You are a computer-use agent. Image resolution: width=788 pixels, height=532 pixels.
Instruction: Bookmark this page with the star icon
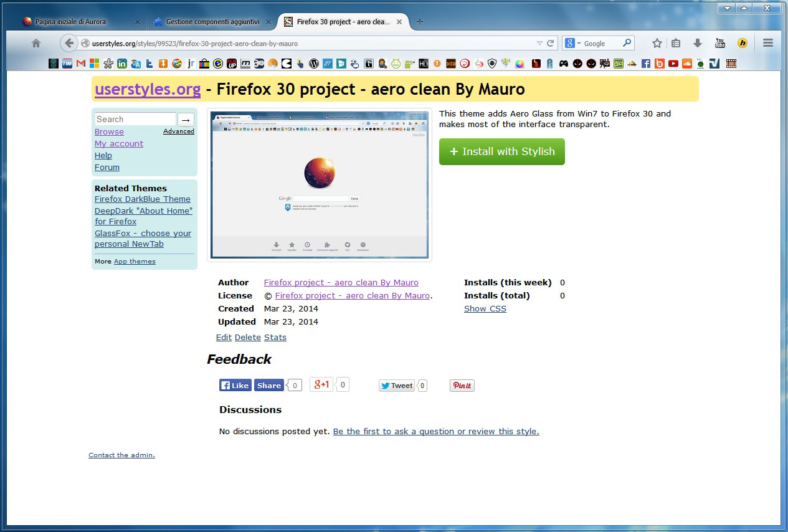(x=657, y=43)
